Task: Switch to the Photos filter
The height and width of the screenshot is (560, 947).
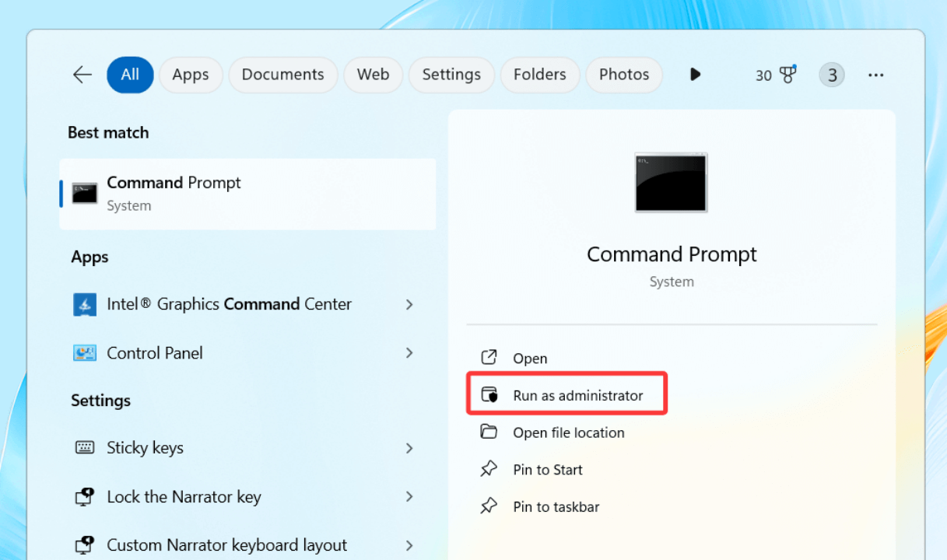Action: [623, 74]
